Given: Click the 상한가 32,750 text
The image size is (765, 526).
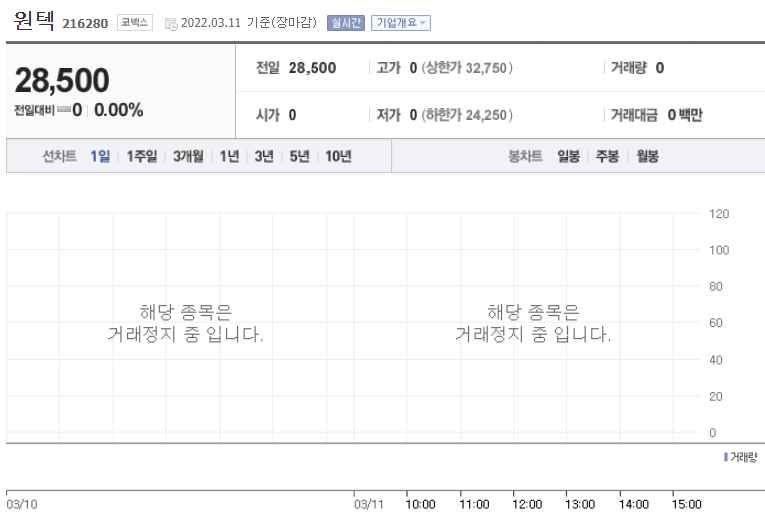Looking at the screenshot, I should [x=467, y=68].
